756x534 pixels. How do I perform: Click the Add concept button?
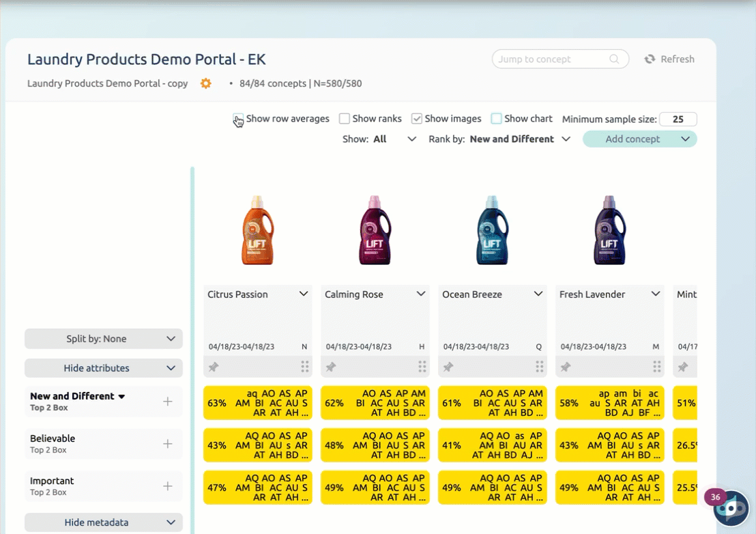[633, 139]
